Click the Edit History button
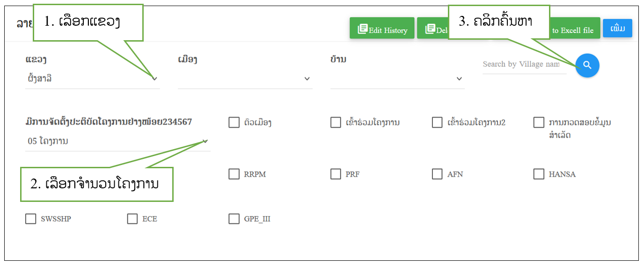The image size is (644, 265). pos(382,28)
